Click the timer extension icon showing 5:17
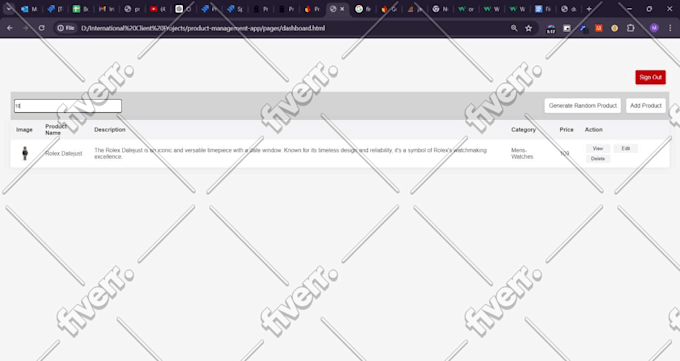The image size is (680, 361). (551, 29)
